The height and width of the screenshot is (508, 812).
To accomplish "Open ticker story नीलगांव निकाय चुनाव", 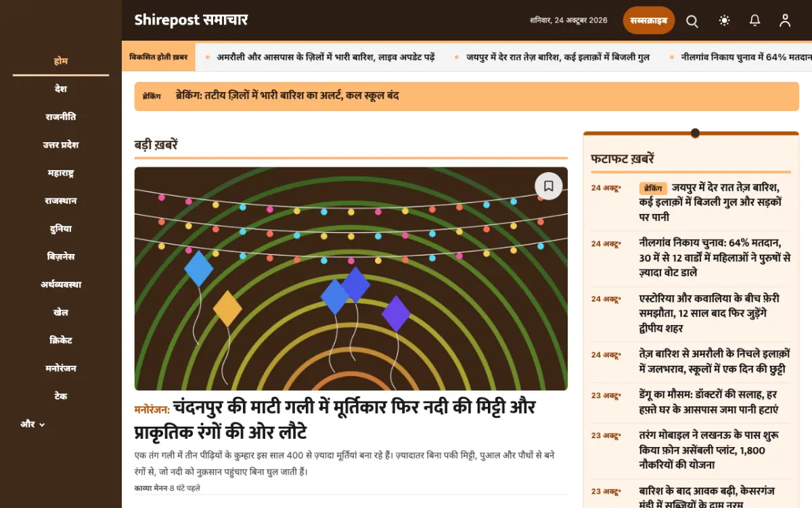I will pyautogui.click(x=746, y=58).
